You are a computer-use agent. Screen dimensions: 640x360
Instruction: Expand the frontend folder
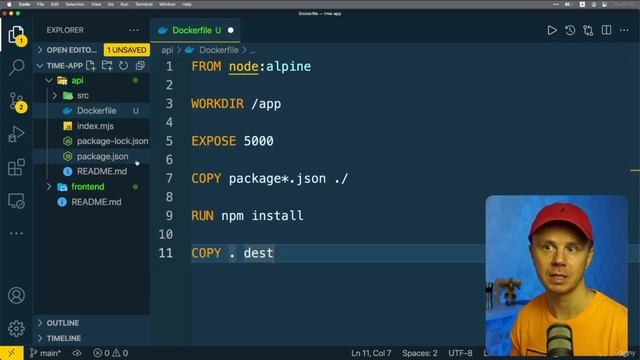[x=49, y=187]
